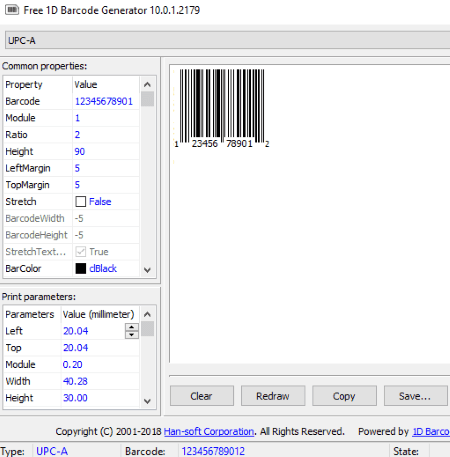Select the Ratio value 2
This screenshot has height=457, width=450.
click(77, 135)
